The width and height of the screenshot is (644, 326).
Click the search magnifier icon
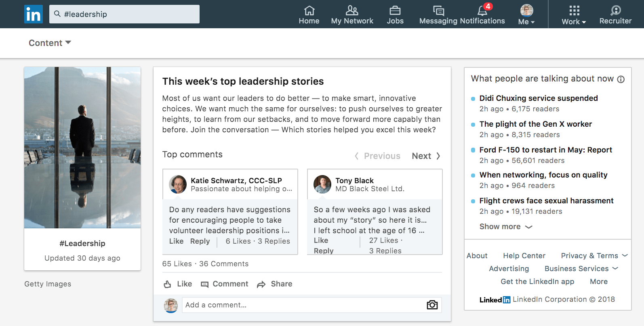click(57, 14)
